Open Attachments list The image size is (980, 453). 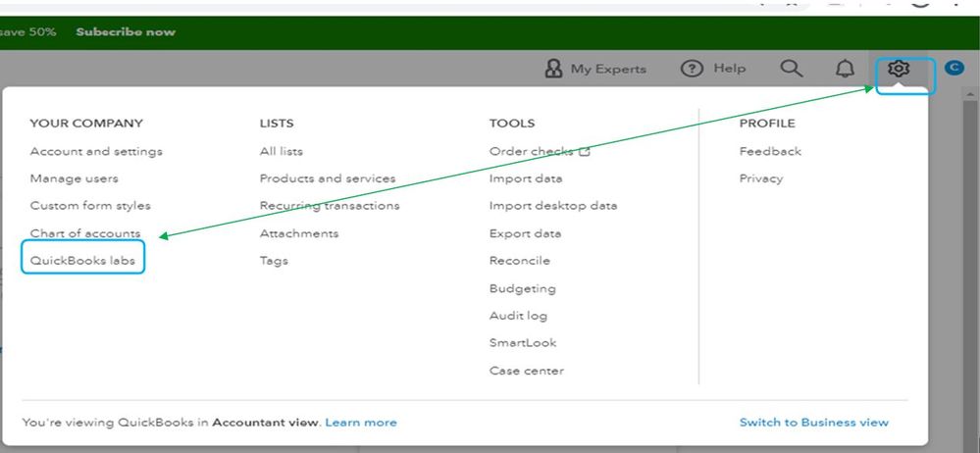click(299, 233)
